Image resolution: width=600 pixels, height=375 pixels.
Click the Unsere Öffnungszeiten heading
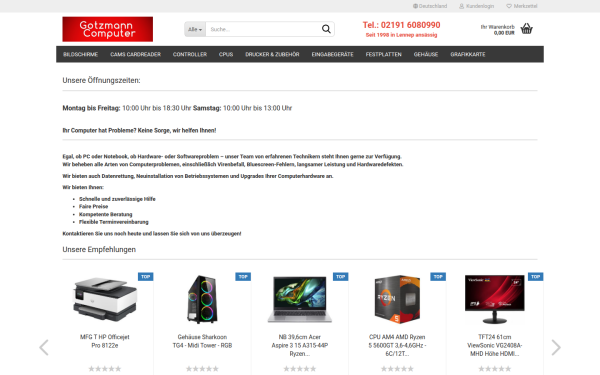[x=101, y=80]
